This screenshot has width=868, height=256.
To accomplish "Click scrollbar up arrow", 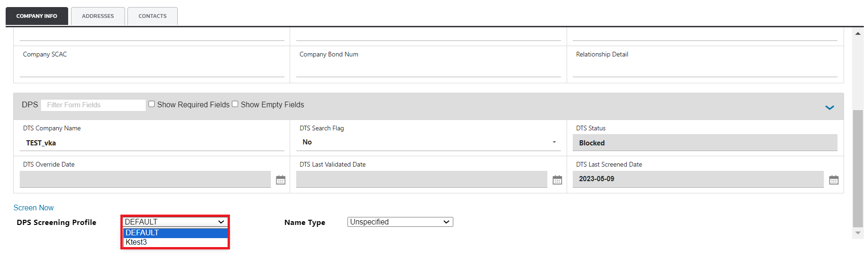I will click(x=858, y=33).
